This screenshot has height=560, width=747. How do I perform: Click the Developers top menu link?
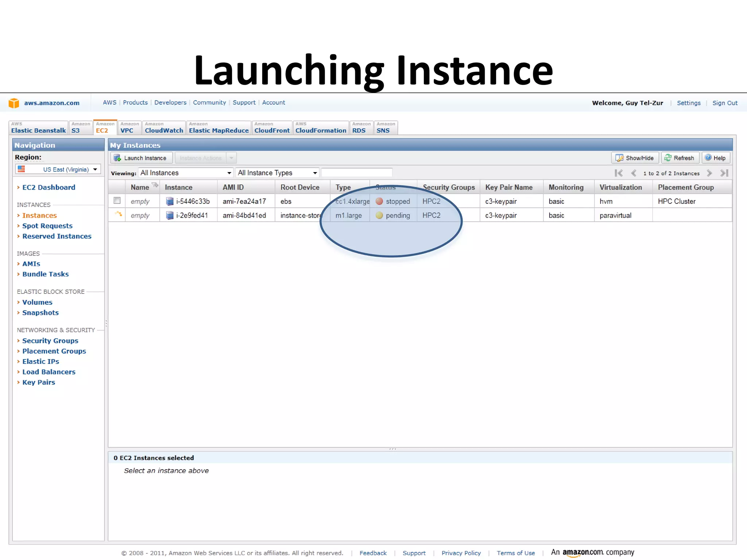(170, 102)
